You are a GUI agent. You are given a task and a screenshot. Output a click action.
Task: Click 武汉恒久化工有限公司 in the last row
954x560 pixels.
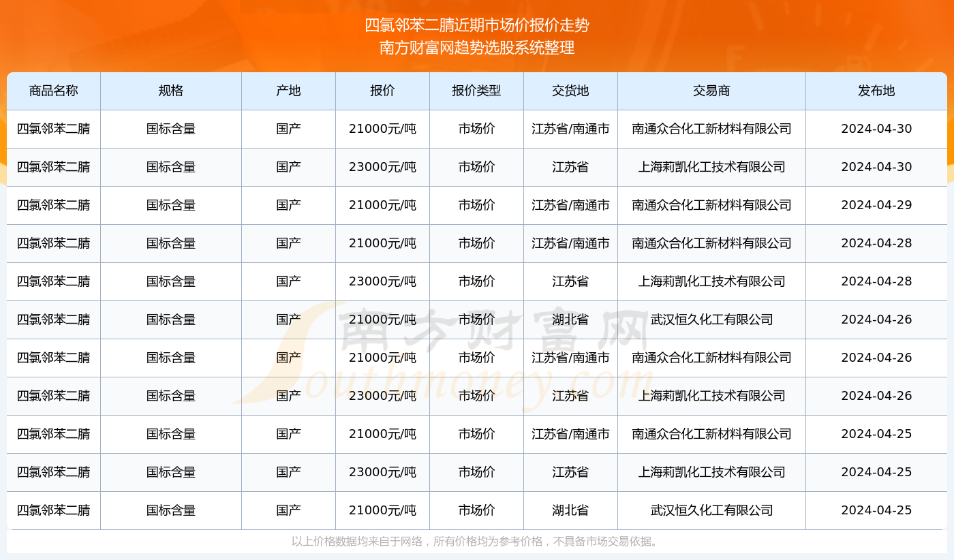tap(711, 510)
